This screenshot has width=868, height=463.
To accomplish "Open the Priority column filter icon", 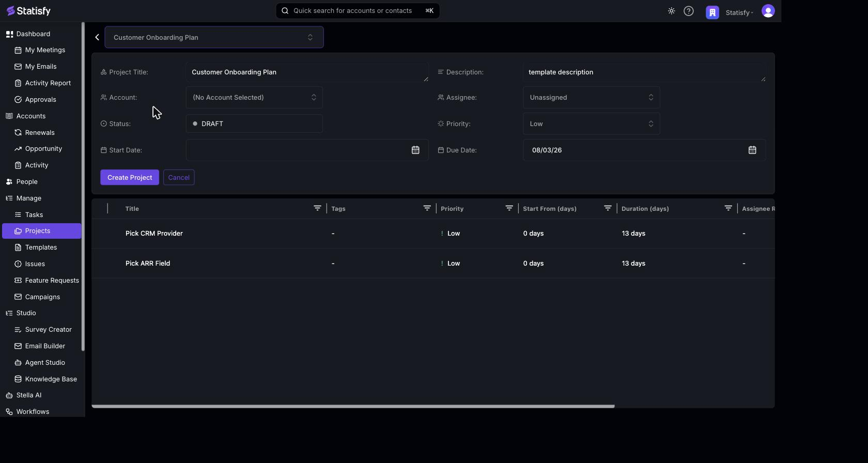I will pos(509,208).
